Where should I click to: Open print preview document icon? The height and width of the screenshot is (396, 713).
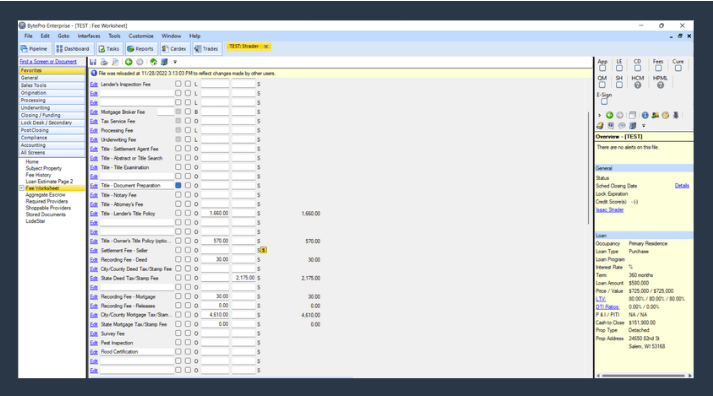pyautogui.click(x=115, y=62)
